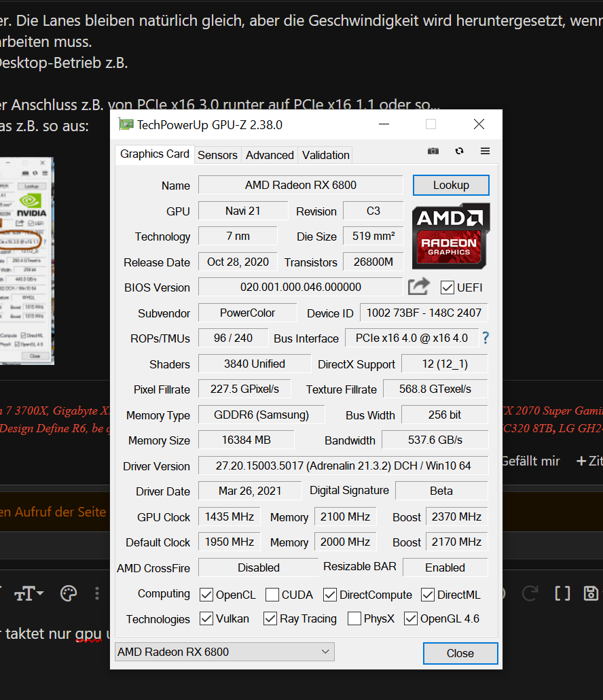Toggle the PhysX checkbox

354,618
